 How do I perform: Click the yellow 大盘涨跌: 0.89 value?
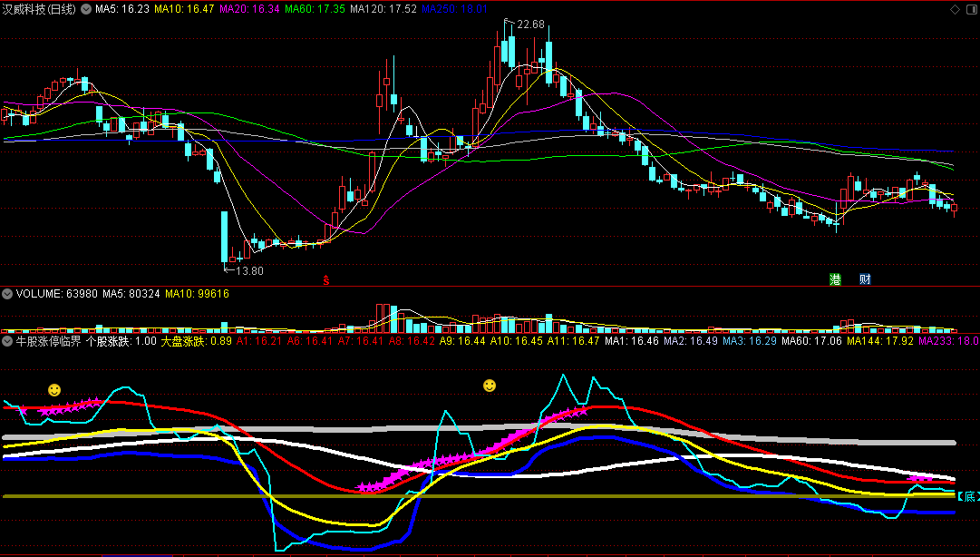(197, 341)
